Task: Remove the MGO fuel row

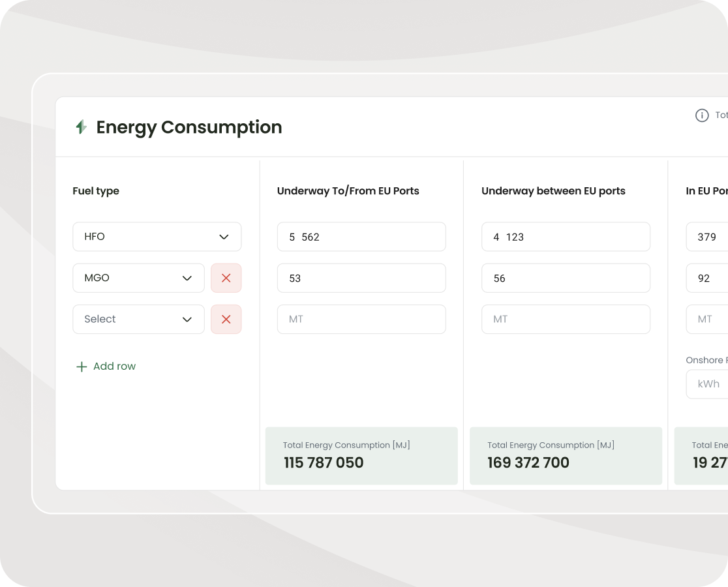Action: pos(226,278)
